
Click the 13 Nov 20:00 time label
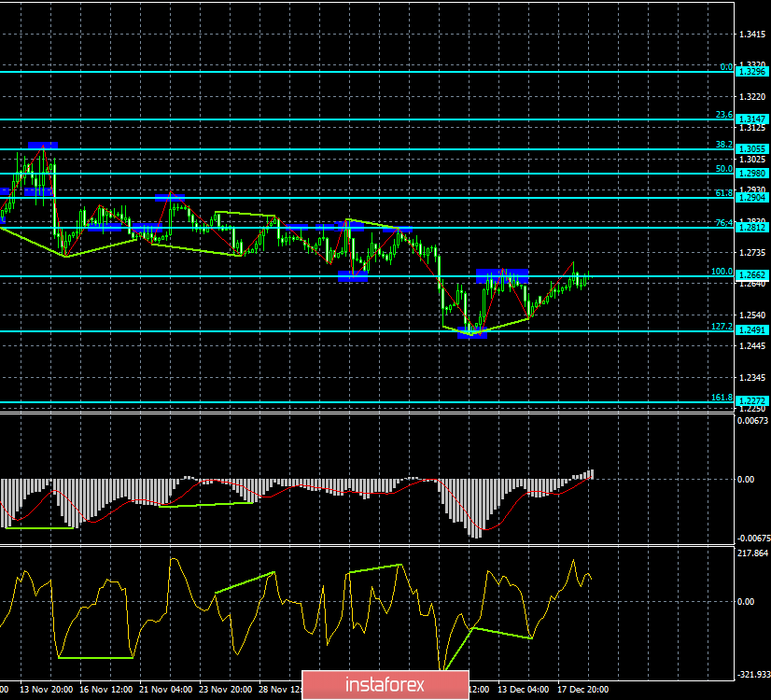47,689
